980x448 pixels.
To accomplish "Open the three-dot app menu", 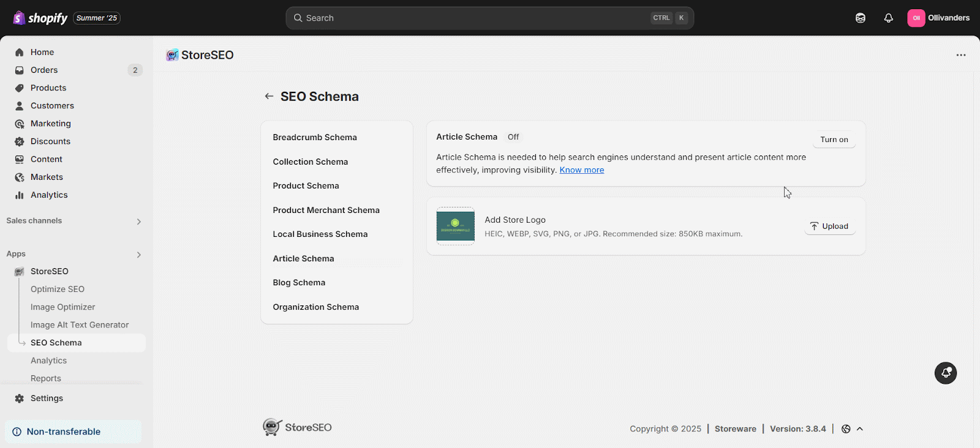I will [x=961, y=55].
